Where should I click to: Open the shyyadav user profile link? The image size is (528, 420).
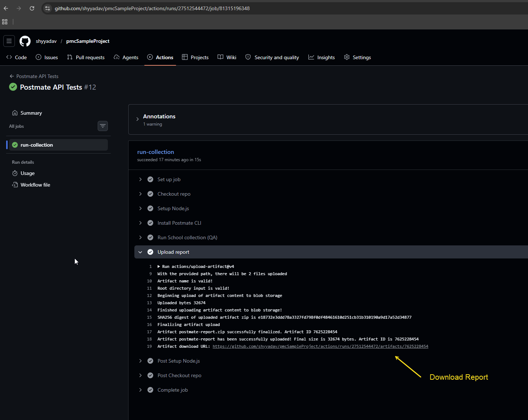46,41
